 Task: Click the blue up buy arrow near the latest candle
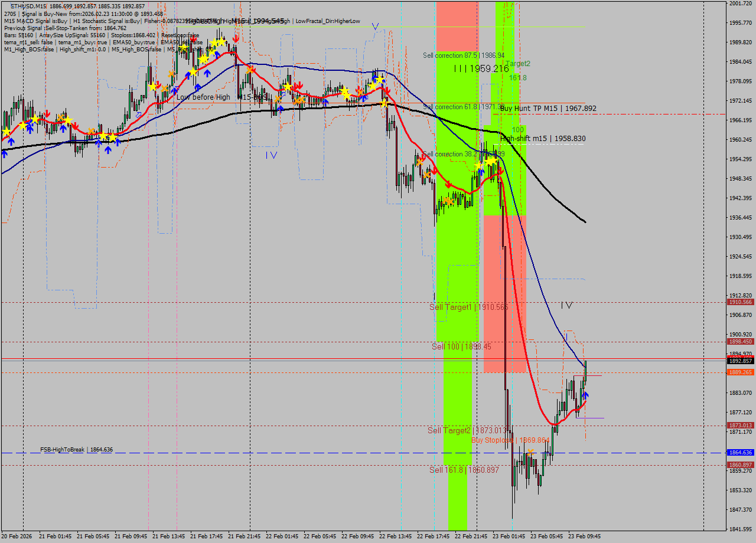coord(585,395)
